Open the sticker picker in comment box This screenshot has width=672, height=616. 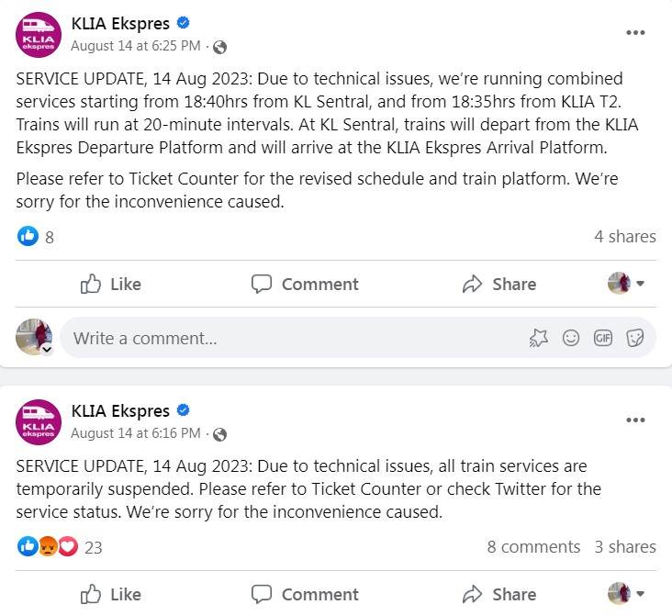(x=634, y=338)
